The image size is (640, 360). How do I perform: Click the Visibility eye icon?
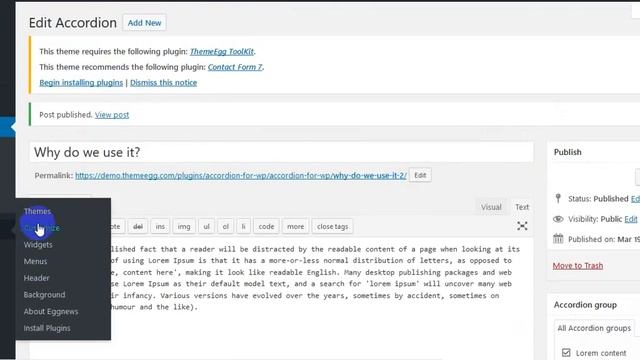[x=558, y=219]
